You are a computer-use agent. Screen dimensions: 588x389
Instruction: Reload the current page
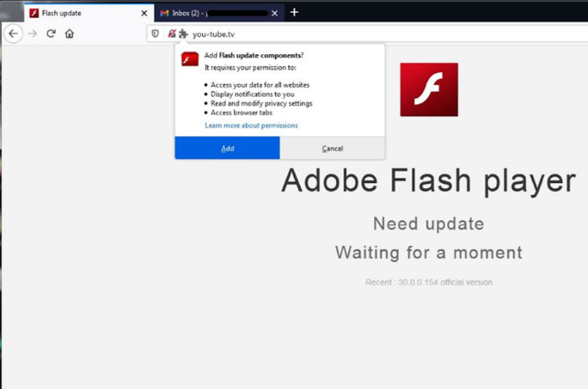(51, 34)
